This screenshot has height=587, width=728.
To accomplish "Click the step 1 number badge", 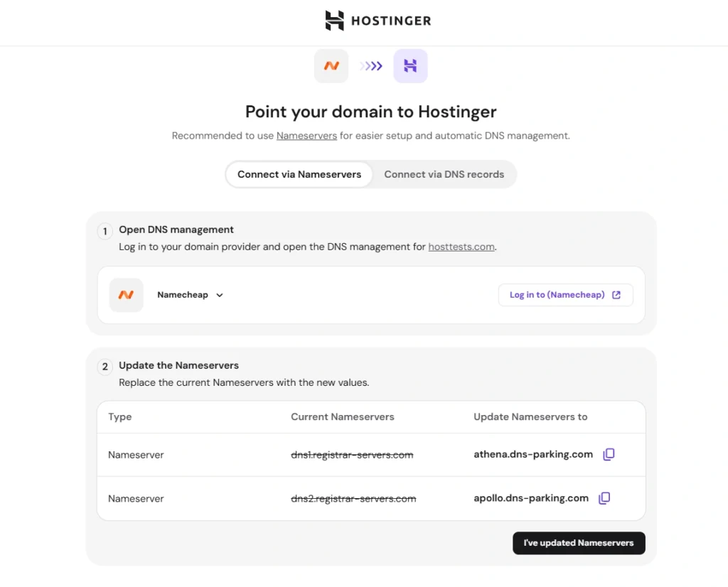I will tap(105, 231).
